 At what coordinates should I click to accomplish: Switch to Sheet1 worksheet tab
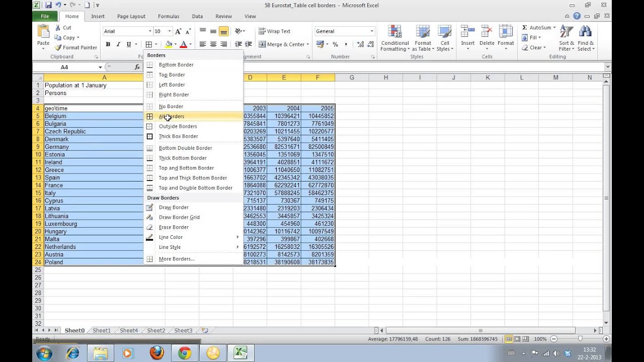click(x=102, y=330)
